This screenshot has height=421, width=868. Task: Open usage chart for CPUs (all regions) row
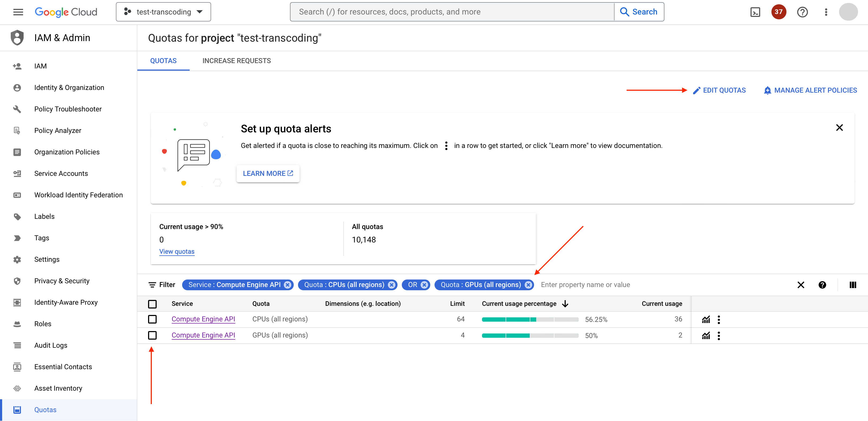pos(706,320)
